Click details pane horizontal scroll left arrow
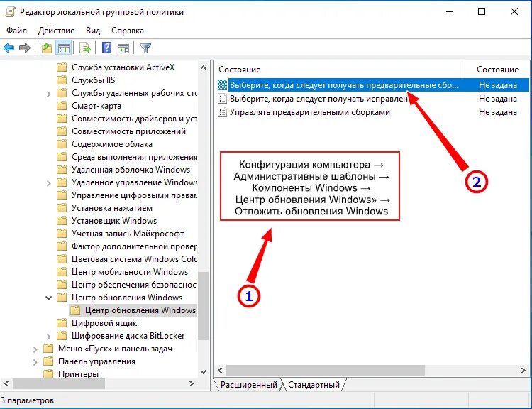Screen dimensions: 532x409 coord(220,370)
